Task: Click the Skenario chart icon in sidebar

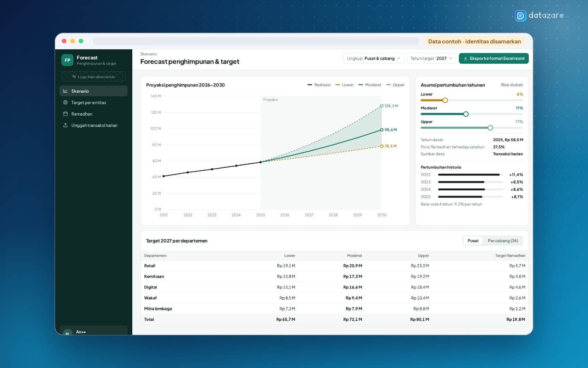Action: [65, 91]
